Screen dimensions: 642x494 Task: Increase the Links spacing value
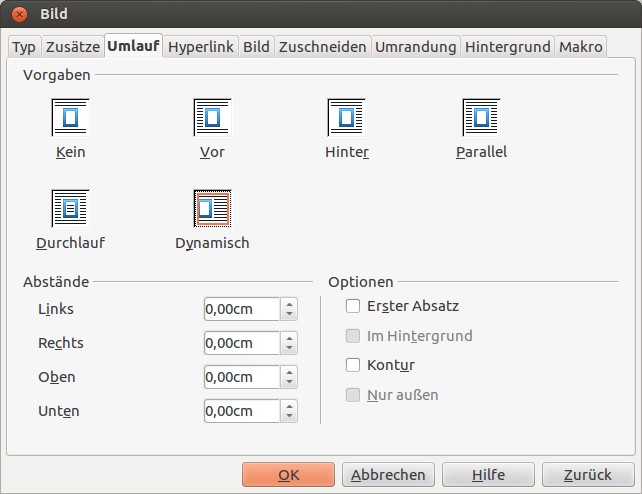(290, 304)
